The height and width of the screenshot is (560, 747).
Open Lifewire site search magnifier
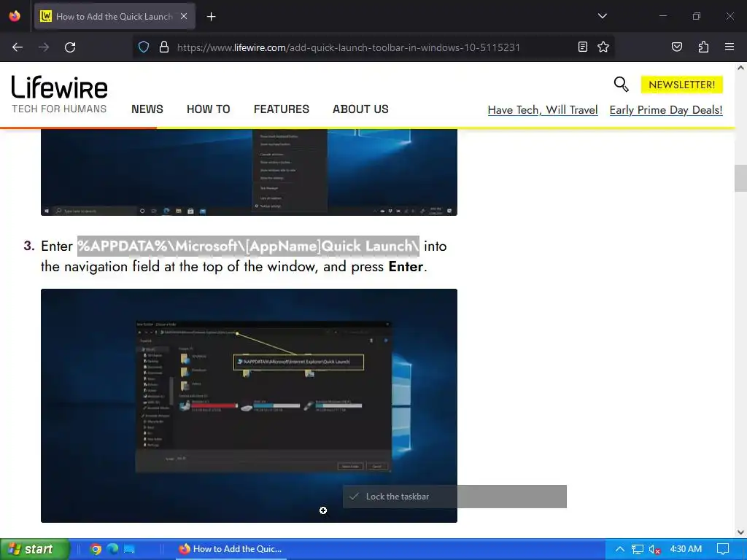pos(621,85)
